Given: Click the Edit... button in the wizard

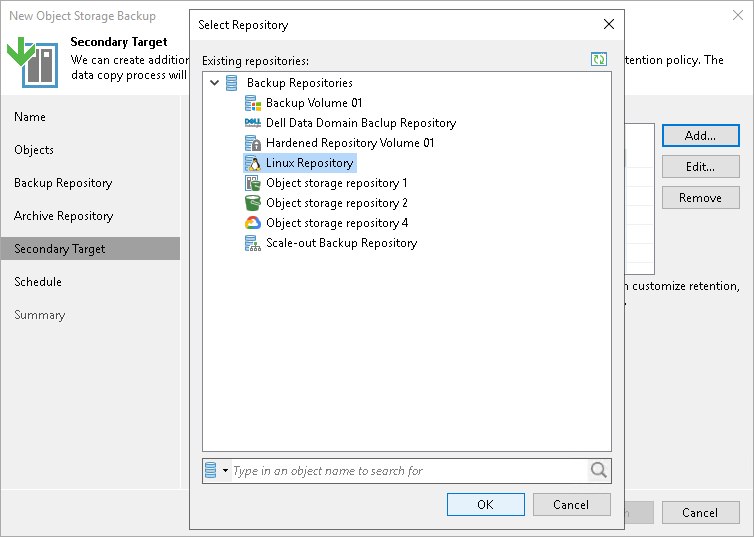Looking at the screenshot, I should coord(701,167).
